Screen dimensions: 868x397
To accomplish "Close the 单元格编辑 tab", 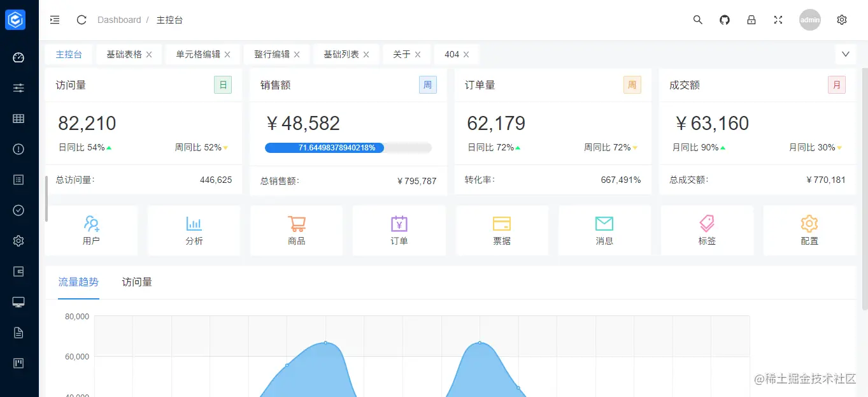I will click(227, 55).
